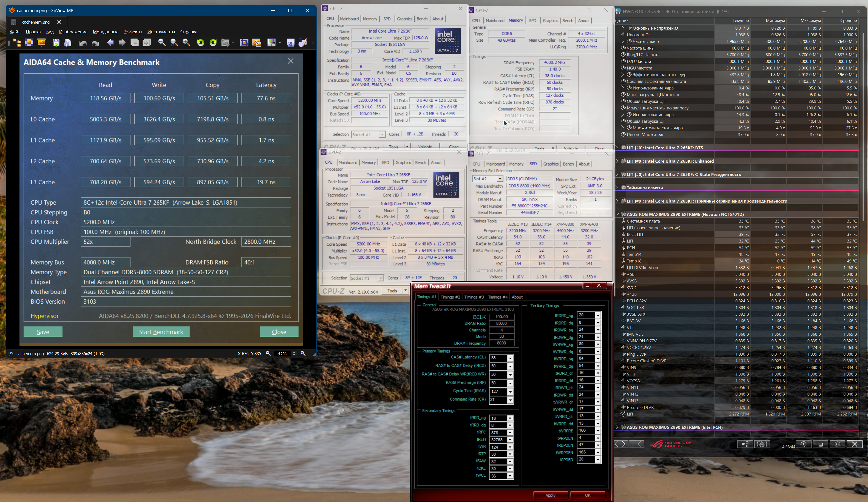
Task: Open HWiNFO settings gear icon
Action: (837, 444)
